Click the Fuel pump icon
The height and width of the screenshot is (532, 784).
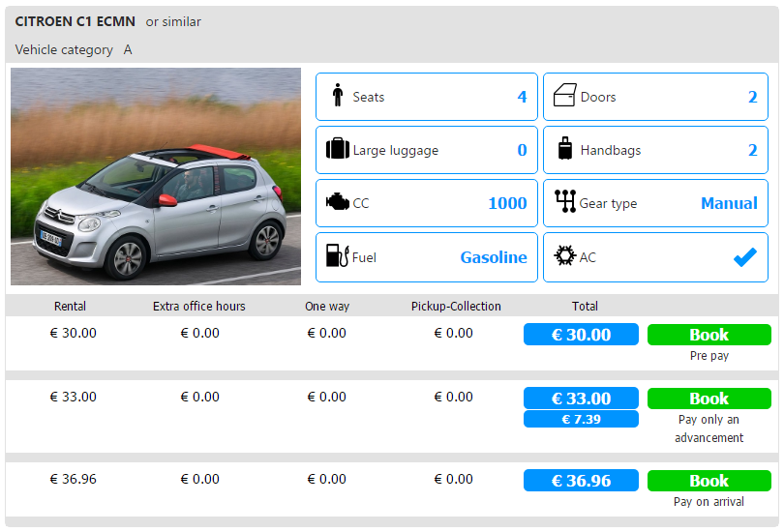coord(338,255)
